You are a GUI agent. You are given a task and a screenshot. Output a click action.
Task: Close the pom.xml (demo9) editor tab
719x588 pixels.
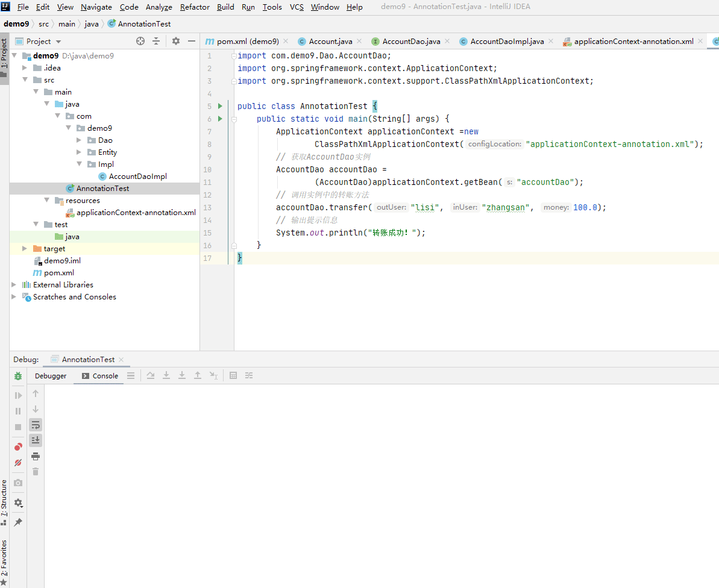[x=286, y=42]
